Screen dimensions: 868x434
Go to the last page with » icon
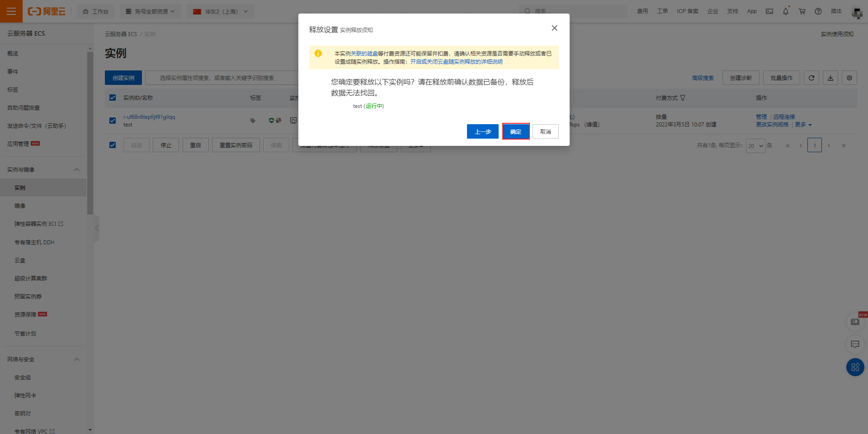click(x=844, y=145)
